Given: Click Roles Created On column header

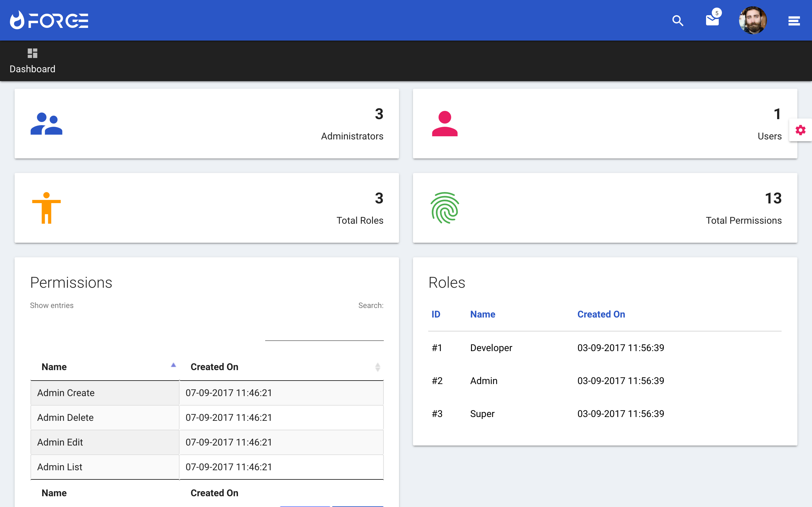Looking at the screenshot, I should [x=601, y=314].
